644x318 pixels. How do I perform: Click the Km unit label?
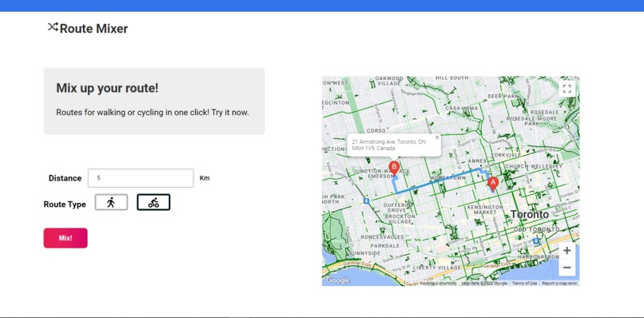[x=205, y=178]
